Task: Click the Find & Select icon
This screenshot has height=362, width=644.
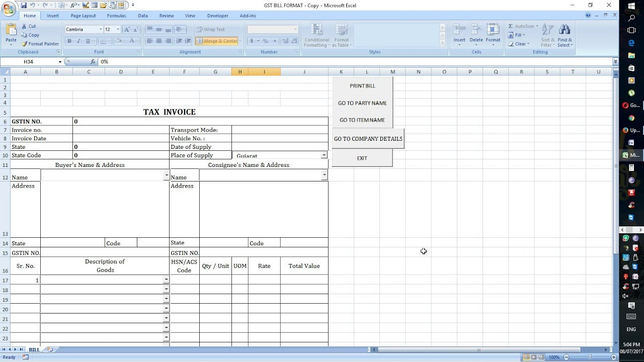Action: [565, 35]
